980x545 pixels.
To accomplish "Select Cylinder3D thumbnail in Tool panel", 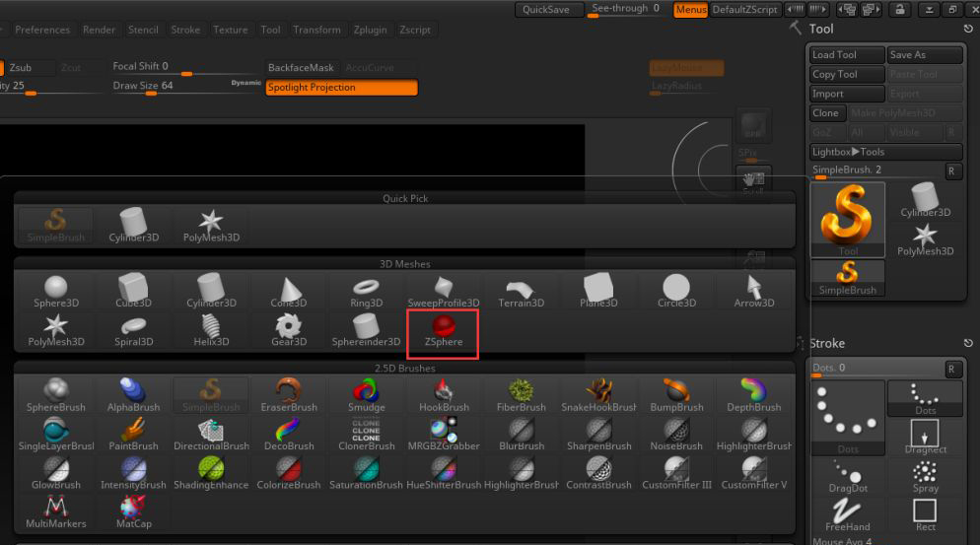I will pyautogui.click(x=926, y=200).
